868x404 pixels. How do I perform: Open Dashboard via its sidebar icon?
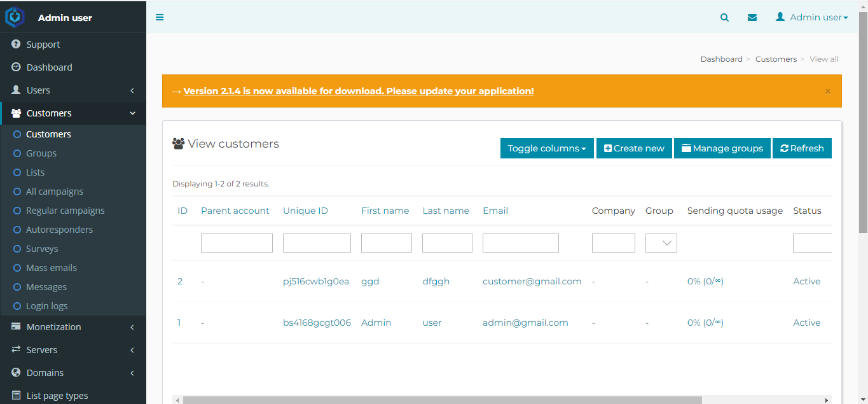tap(15, 67)
